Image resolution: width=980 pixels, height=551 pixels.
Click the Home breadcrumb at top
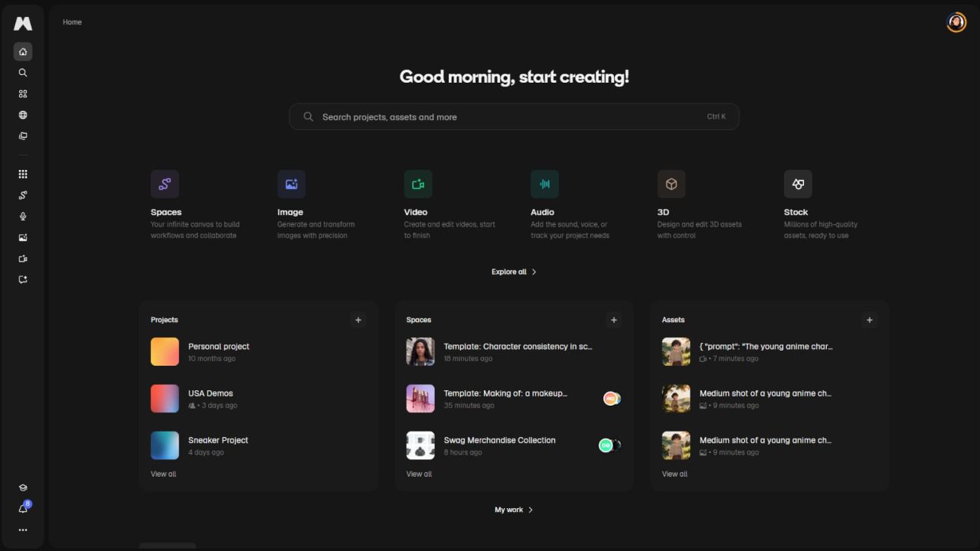(72, 22)
